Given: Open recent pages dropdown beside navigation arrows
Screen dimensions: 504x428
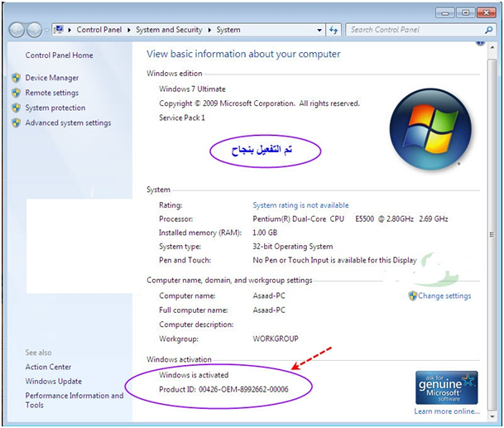Looking at the screenshot, I should pos(47,31).
